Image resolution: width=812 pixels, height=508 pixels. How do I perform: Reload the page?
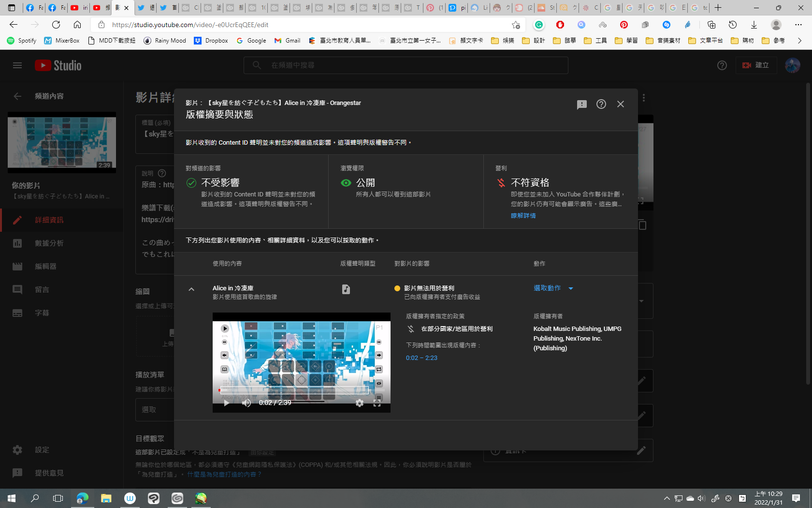[x=56, y=25]
